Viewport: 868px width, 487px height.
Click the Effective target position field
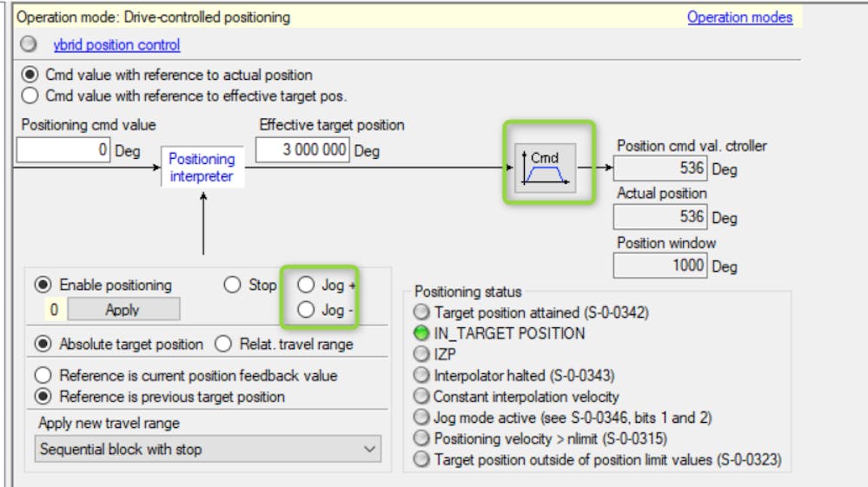[x=303, y=150]
